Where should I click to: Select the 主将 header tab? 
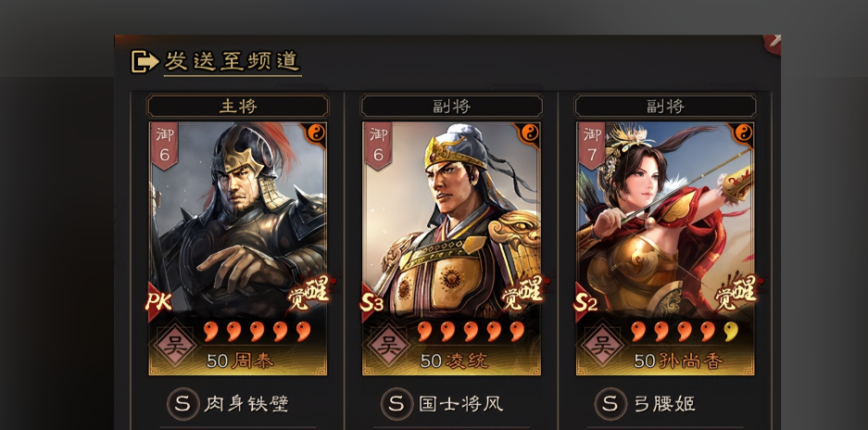click(237, 106)
